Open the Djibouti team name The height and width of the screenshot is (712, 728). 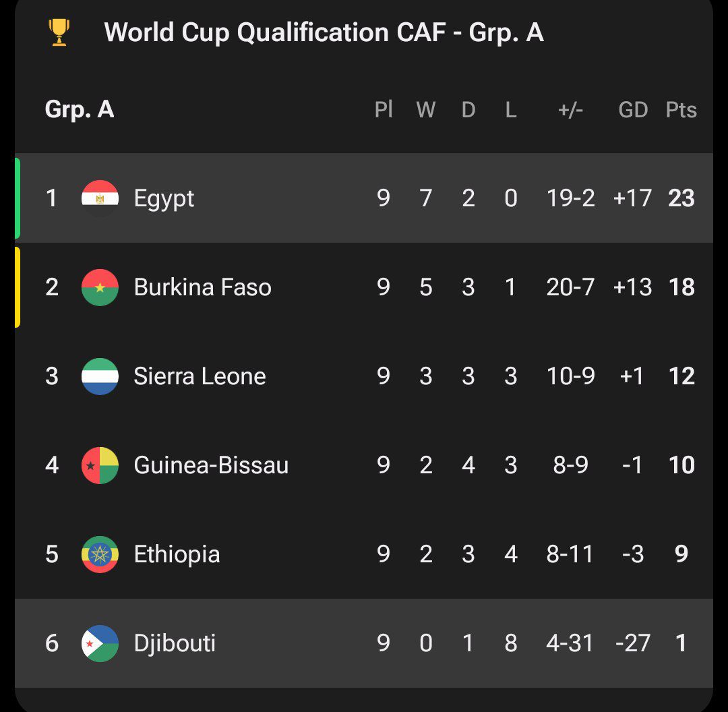(175, 643)
